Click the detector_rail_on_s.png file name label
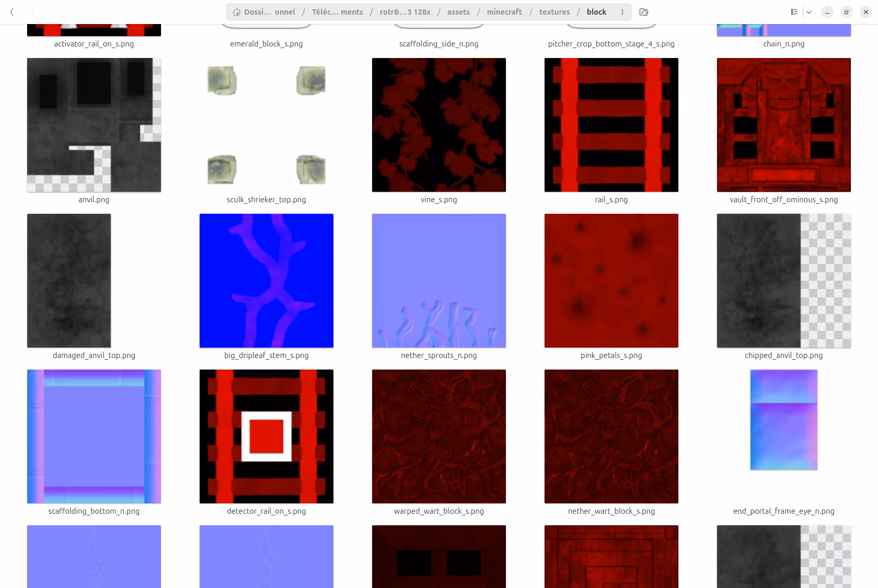 pyautogui.click(x=267, y=511)
